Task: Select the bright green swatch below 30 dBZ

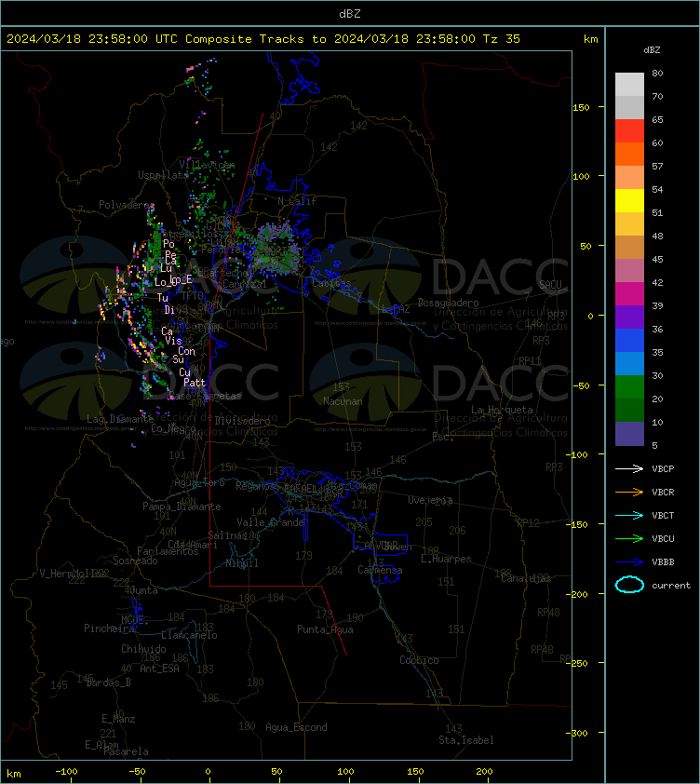Action: click(x=629, y=386)
